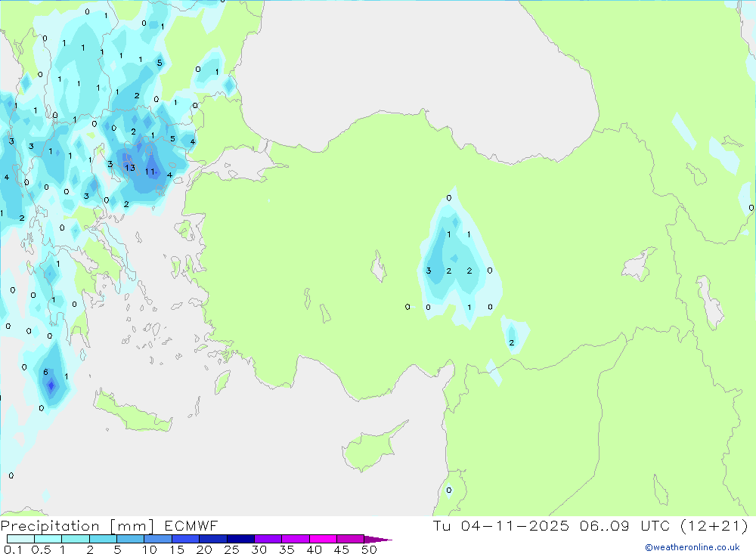Click the purple legend swatch between 30 and 35
The width and height of the screenshot is (756, 554).
point(268,539)
